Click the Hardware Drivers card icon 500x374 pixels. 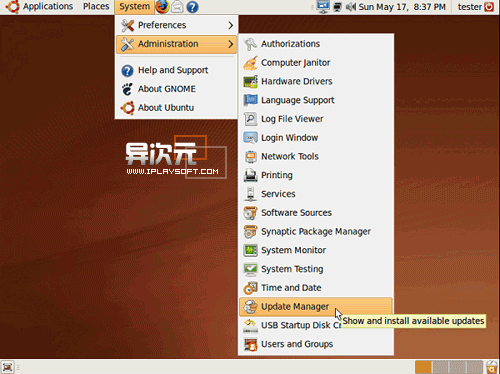click(250, 81)
